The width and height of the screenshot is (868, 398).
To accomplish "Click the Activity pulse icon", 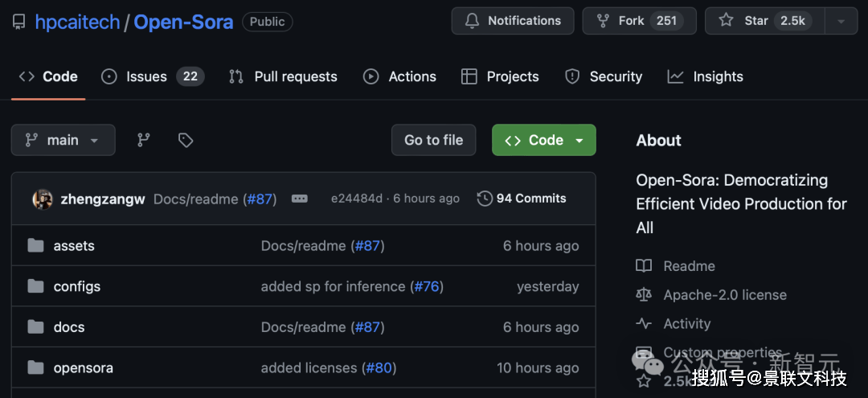I will (x=644, y=324).
